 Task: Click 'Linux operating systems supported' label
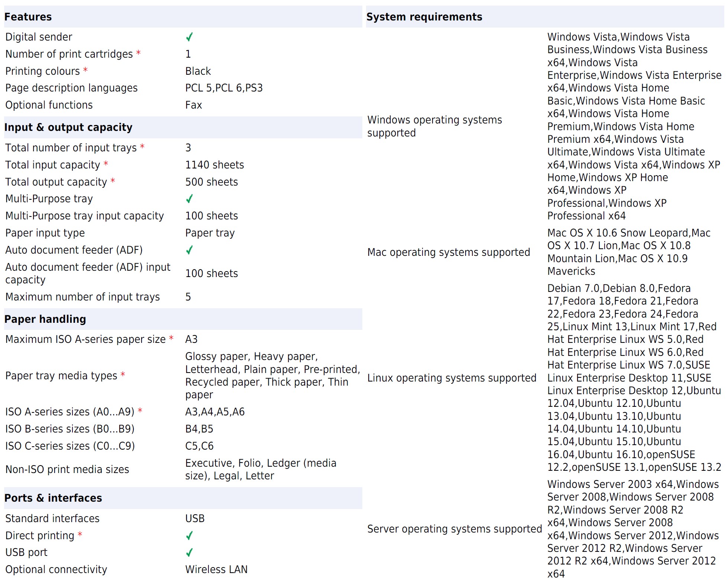coord(452,378)
